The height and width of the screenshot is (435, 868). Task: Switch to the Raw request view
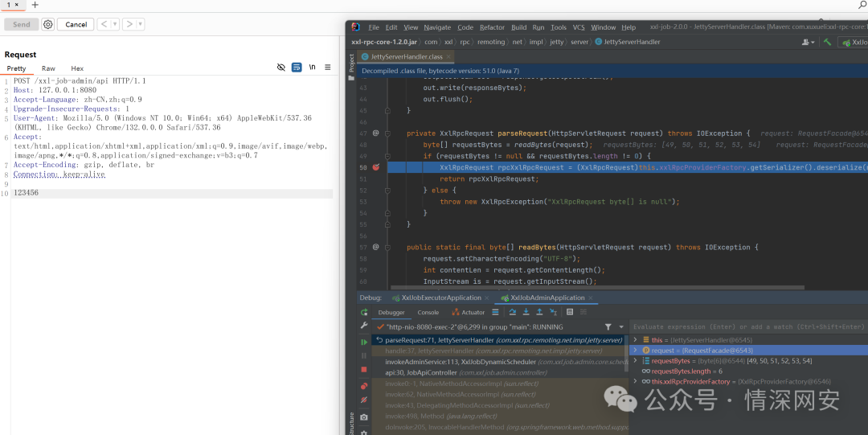(x=48, y=68)
